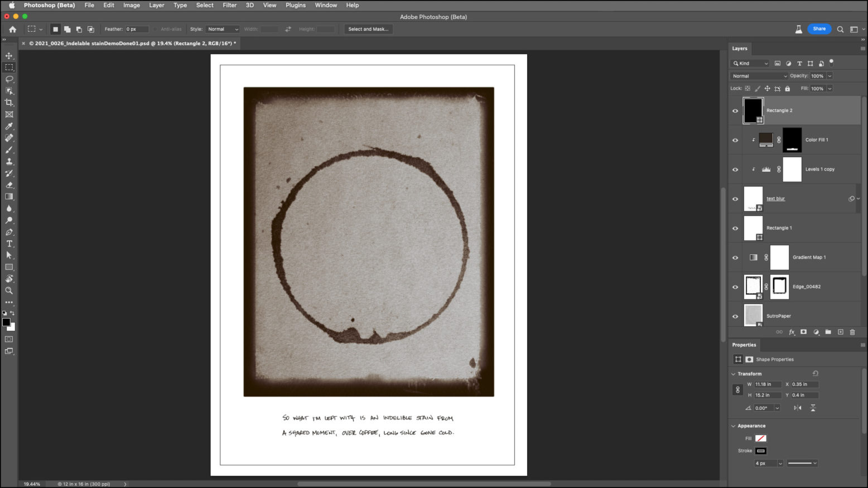Open the Filter menu

(x=230, y=5)
